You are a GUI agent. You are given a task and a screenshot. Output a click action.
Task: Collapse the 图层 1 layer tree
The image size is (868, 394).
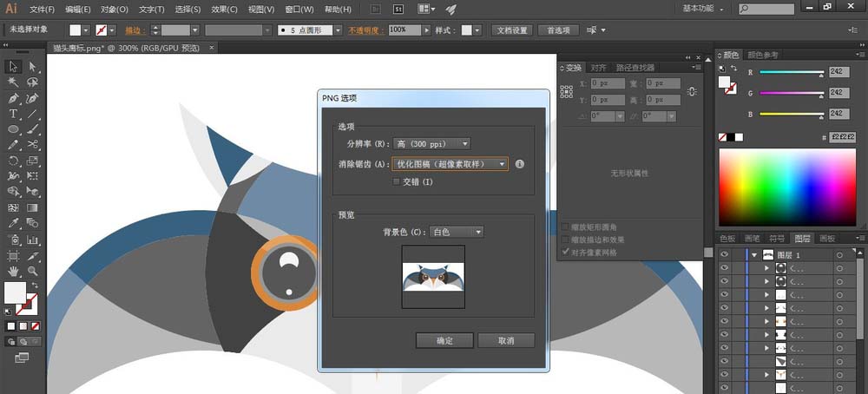pos(754,255)
